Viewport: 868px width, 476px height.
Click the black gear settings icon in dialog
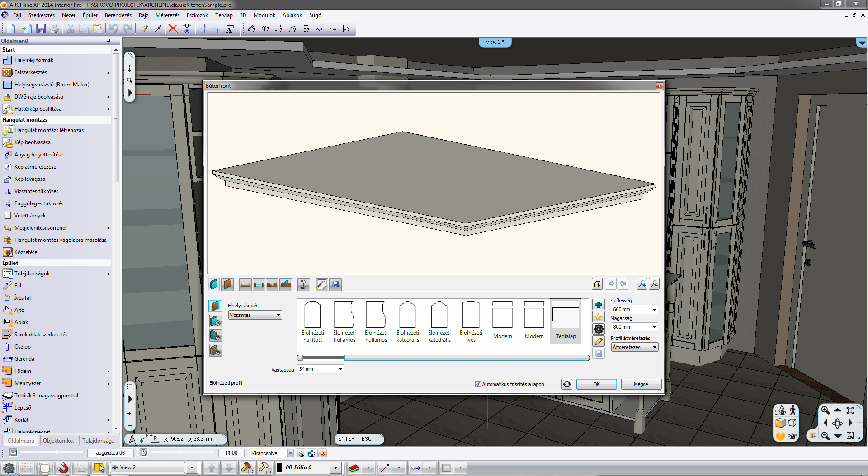(x=599, y=329)
